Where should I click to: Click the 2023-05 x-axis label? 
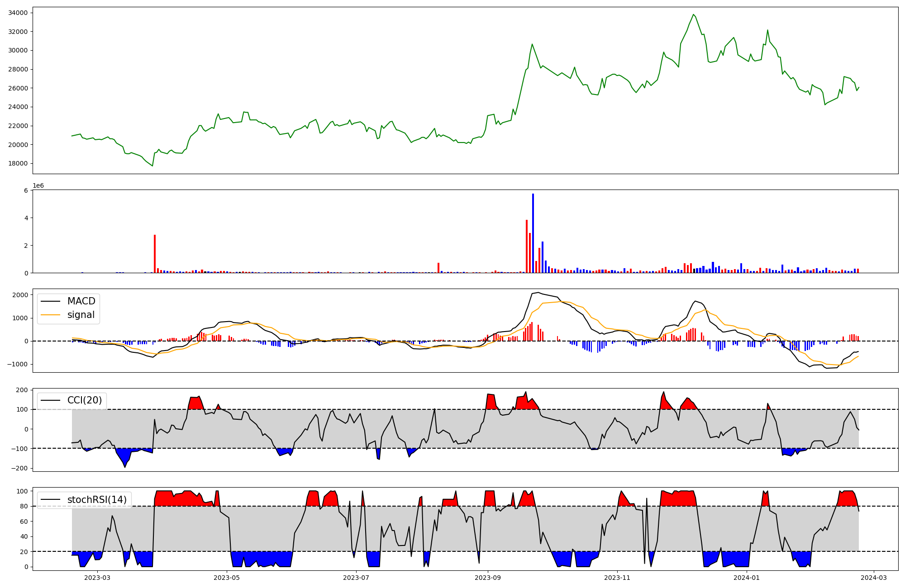(227, 578)
